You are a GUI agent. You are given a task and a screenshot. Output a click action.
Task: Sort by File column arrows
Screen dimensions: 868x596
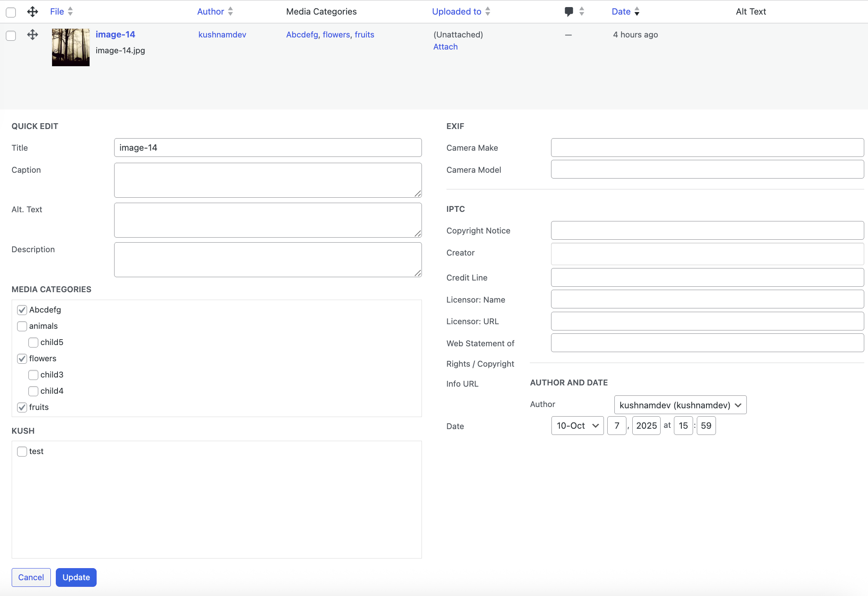[70, 12]
